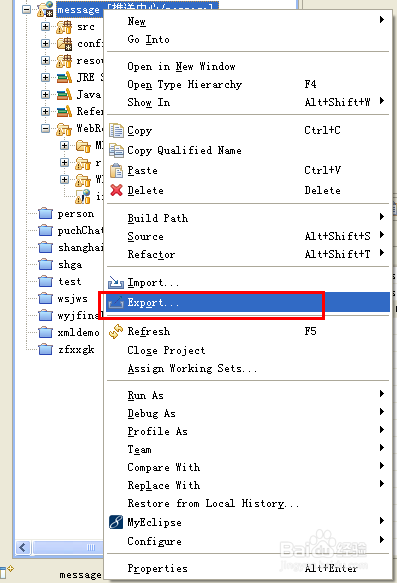Image resolution: width=397 pixels, height=583 pixels.
Task: Click Copy Qualified Name icon
Action: click(x=116, y=150)
